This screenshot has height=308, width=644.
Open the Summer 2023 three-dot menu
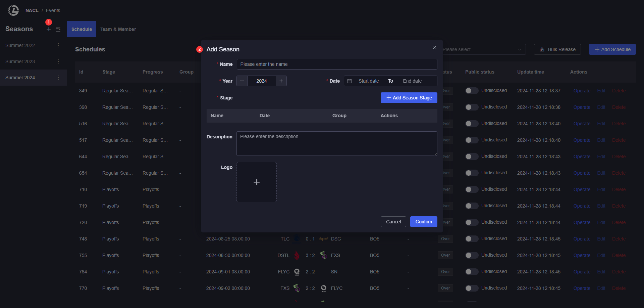pos(58,61)
